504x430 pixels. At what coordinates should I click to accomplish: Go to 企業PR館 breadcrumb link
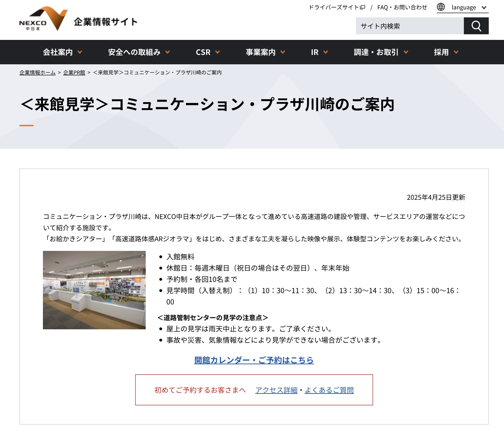pyautogui.click(x=74, y=73)
